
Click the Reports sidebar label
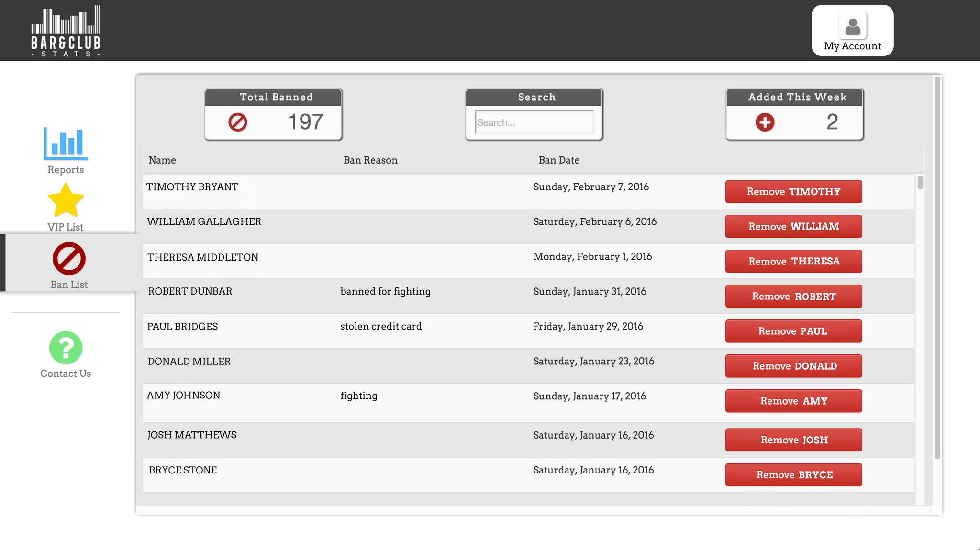click(x=66, y=170)
